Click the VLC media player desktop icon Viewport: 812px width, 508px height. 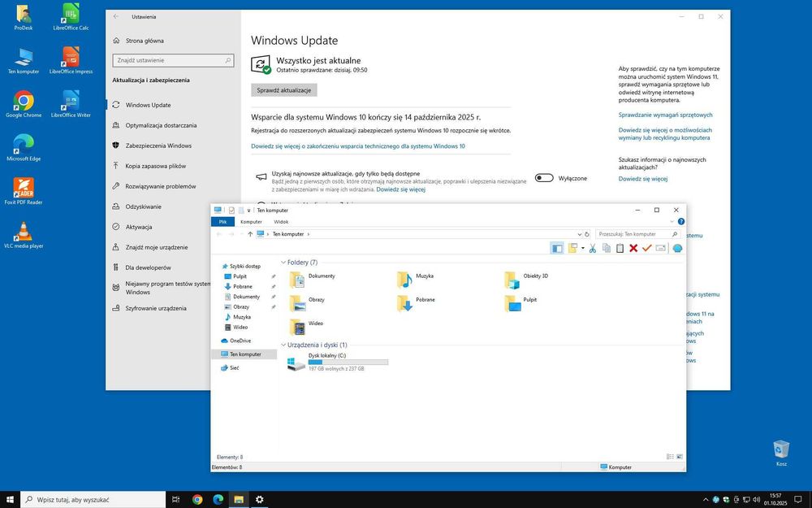click(24, 235)
